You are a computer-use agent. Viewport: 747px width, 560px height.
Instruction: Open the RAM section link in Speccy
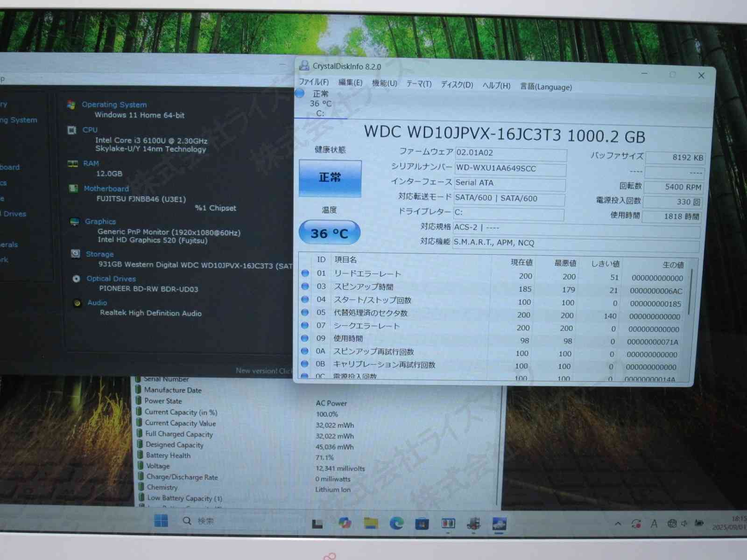pos(91,163)
